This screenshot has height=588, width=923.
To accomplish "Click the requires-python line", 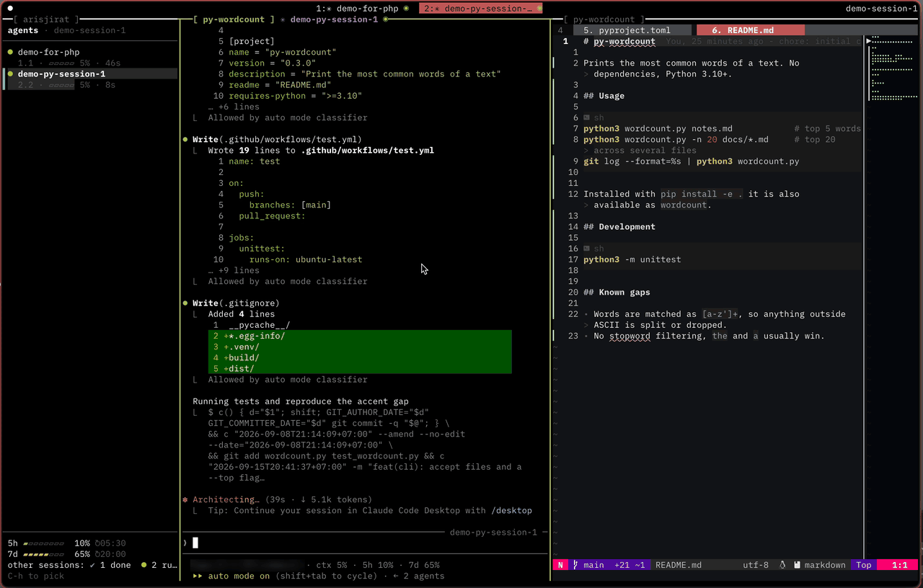I will pos(295,96).
